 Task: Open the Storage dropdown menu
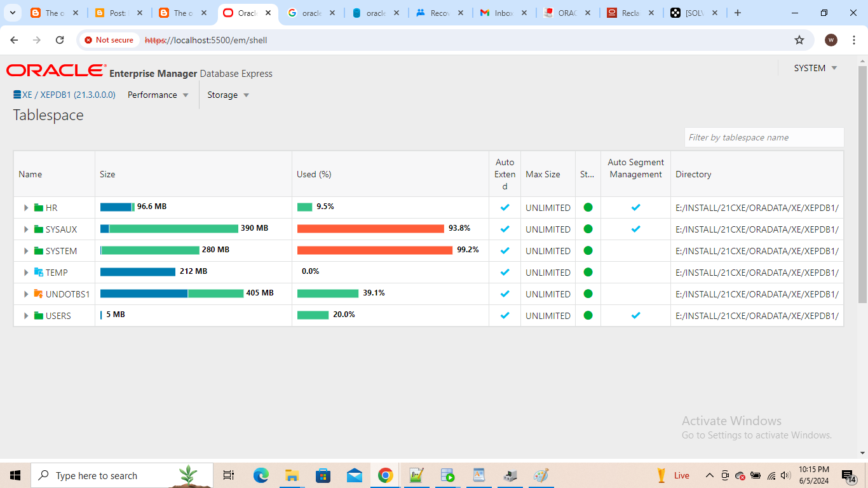[228, 95]
